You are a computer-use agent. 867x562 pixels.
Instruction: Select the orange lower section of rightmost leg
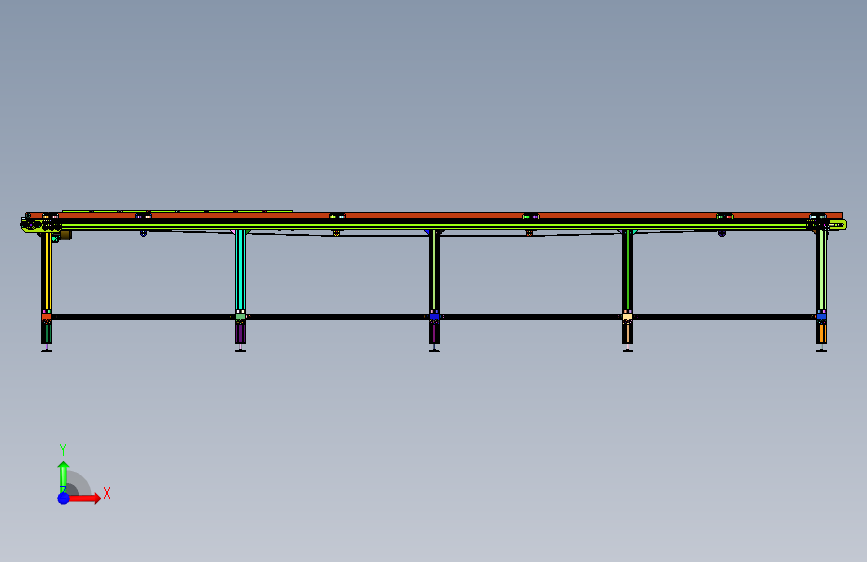pyautogui.click(x=822, y=334)
